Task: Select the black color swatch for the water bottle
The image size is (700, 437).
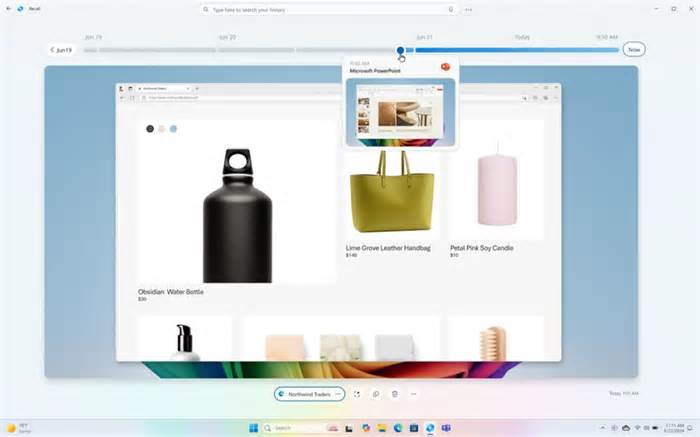Action: click(150, 129)
